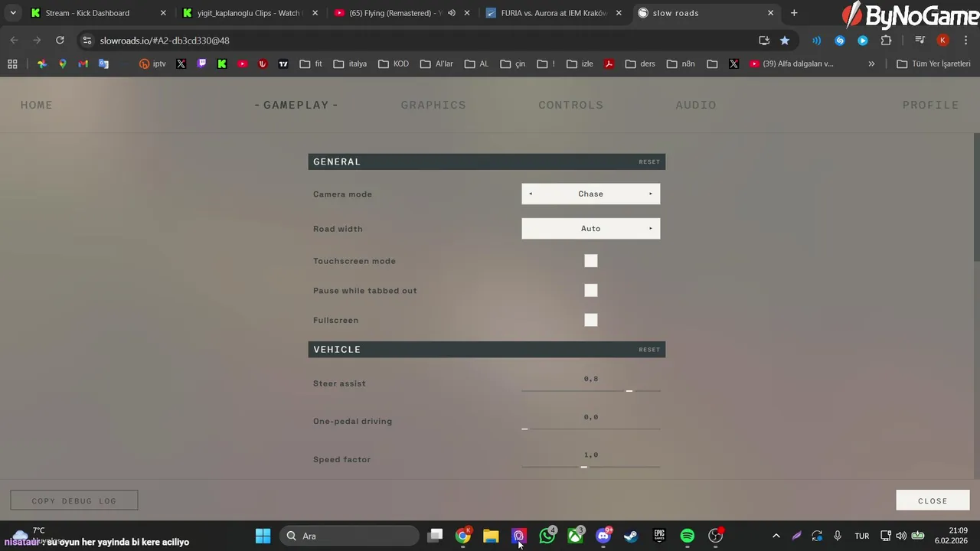Launch Steam from the taskbar

pos(631,536)
